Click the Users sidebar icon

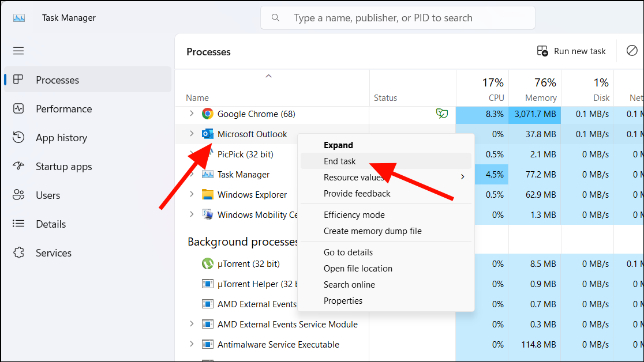point(18,195)
